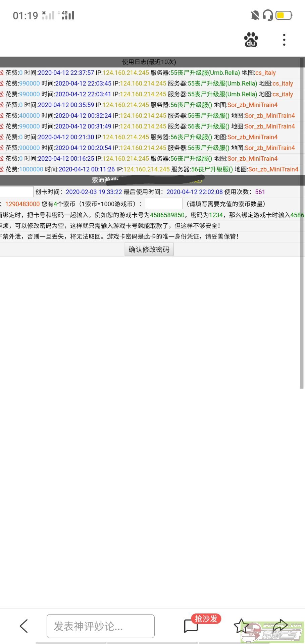Tap the 抢沙发 red badge
Viewport: 305px width, 644px height.
pyautogui.click(x=206, y=619)
